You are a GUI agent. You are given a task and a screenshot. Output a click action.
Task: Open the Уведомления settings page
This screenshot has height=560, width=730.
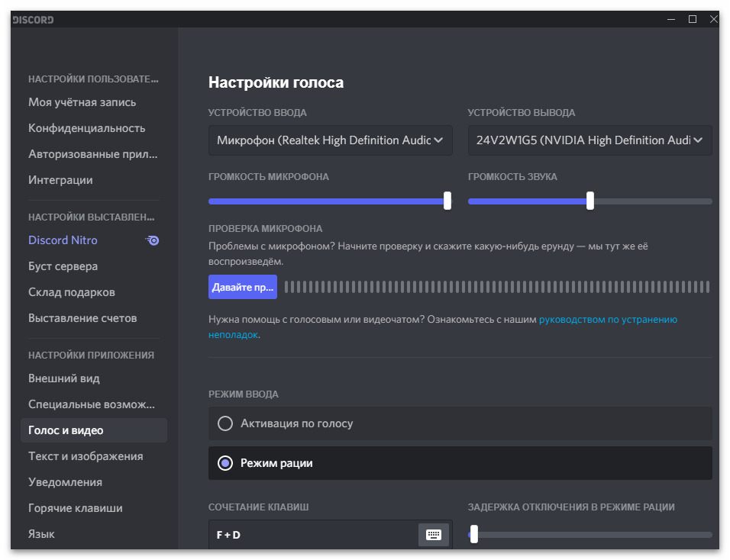click(x=65, y=482)
